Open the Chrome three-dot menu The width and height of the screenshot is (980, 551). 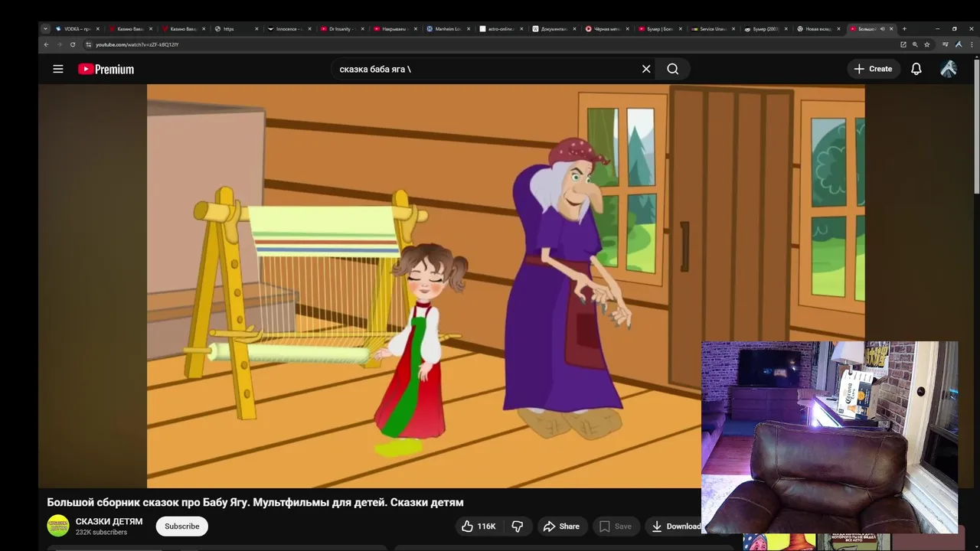(972, 44)
